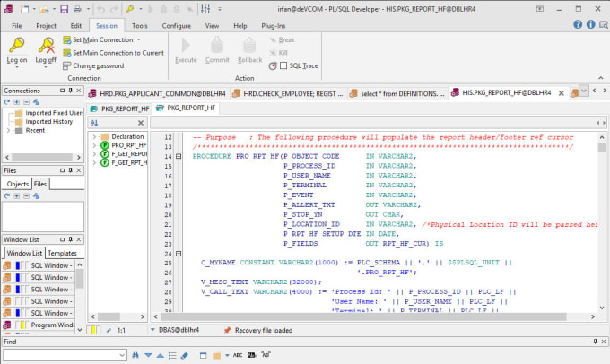This screenshot has width=610, height=364.
Task: Select Program Window entry in Window List
Action: (x=39, y=325)
